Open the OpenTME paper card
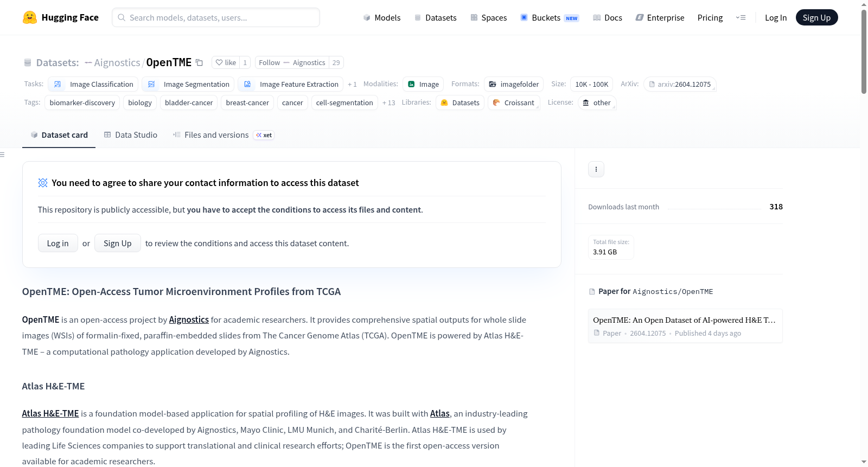This screenshot has height=467, width=868. pyautogui.click(x=685, y=326)
